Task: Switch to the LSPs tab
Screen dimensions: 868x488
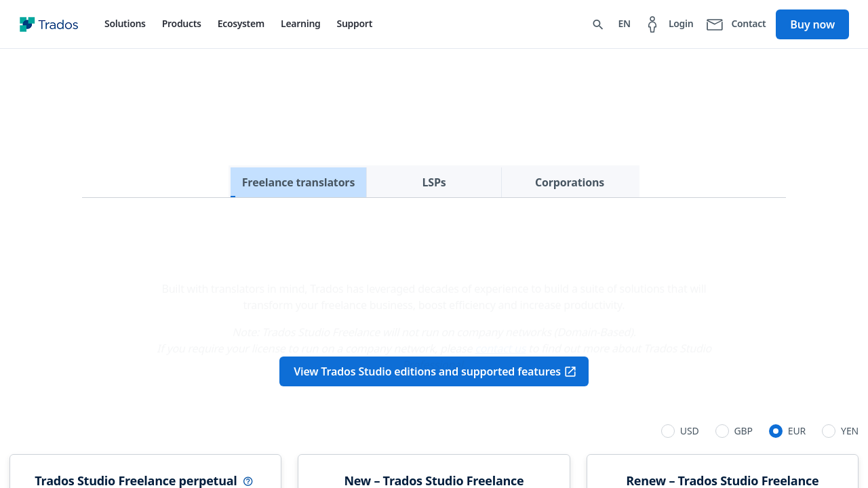Action: pos(434,182)
